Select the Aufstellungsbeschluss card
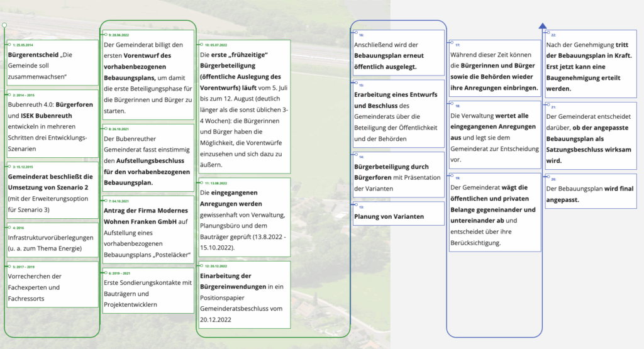644x349 pixels. (x=148, y=162)
